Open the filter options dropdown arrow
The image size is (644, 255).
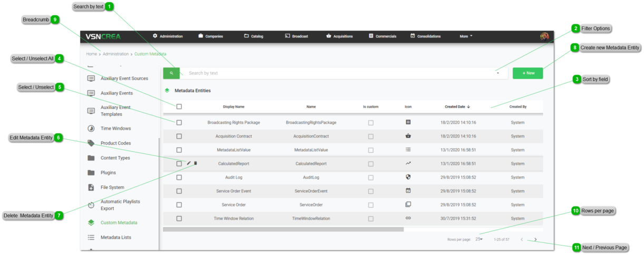pyautogui.click(x=498, y=73)
